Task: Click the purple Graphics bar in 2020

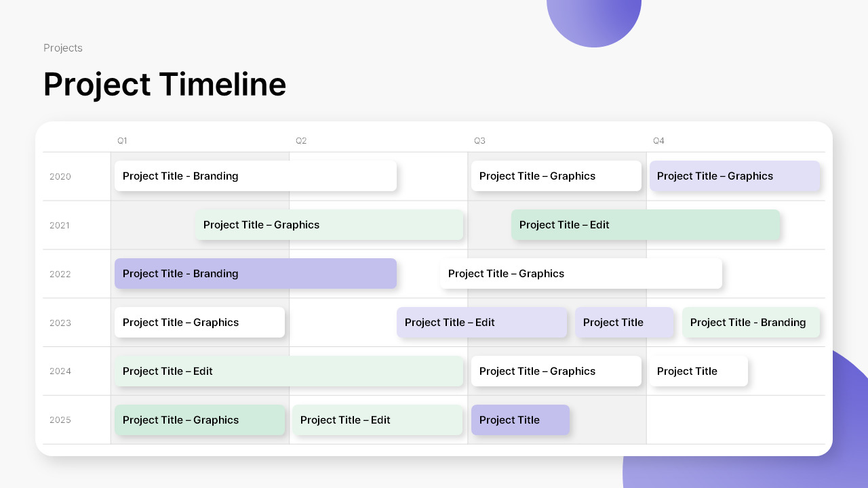Action: 735,176
